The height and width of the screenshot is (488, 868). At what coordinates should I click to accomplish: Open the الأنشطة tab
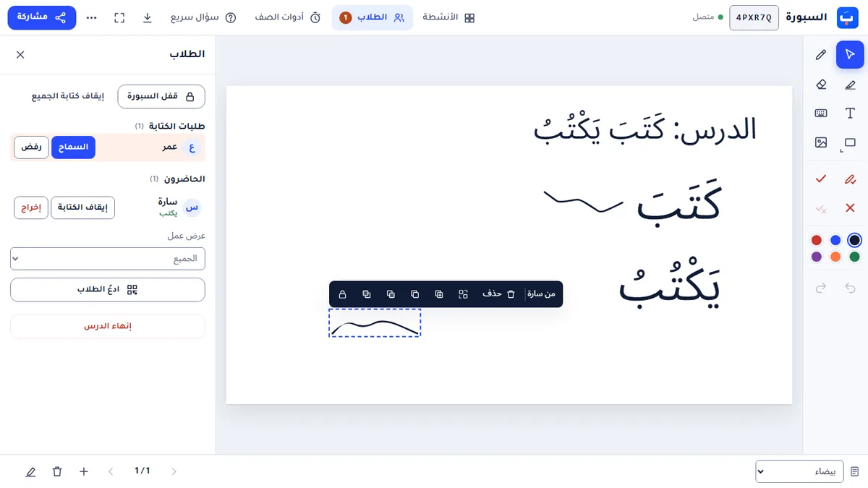coord(448,17)
